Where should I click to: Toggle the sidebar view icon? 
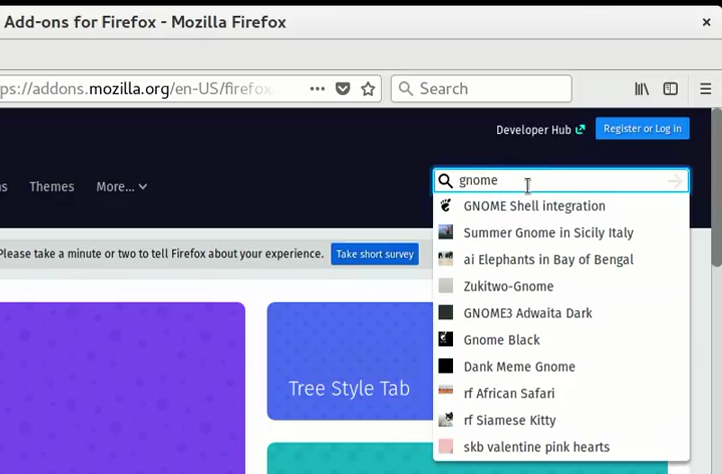point(671,89)
